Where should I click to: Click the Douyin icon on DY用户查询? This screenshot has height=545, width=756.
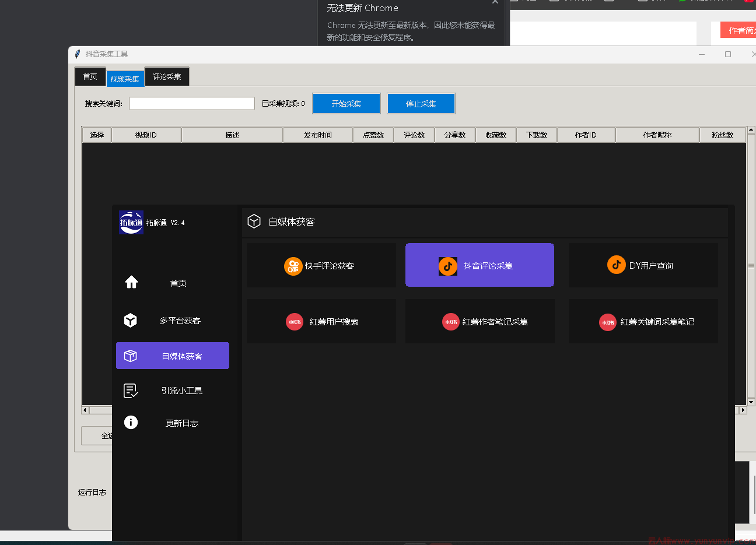tap(616, 265)
